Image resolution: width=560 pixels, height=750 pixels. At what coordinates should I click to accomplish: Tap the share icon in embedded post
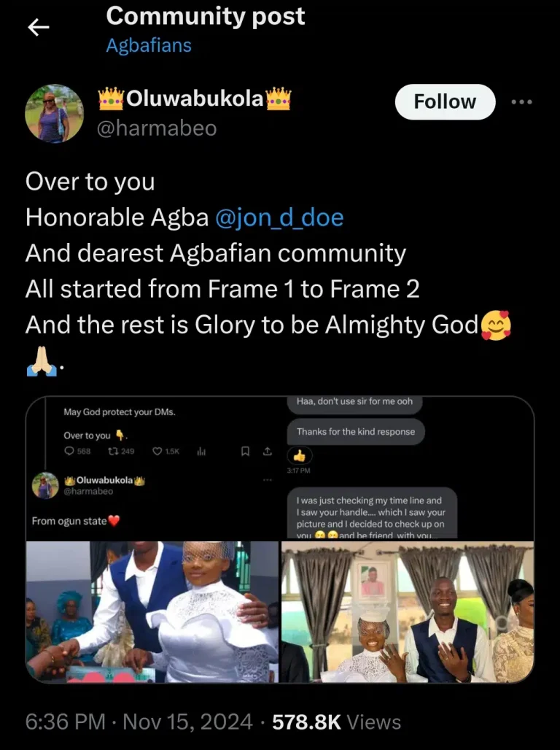click(x=267, y=452)
